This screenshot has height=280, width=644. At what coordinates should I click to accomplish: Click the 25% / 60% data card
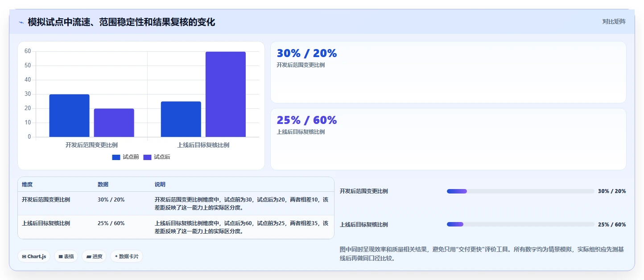[448, 139]
